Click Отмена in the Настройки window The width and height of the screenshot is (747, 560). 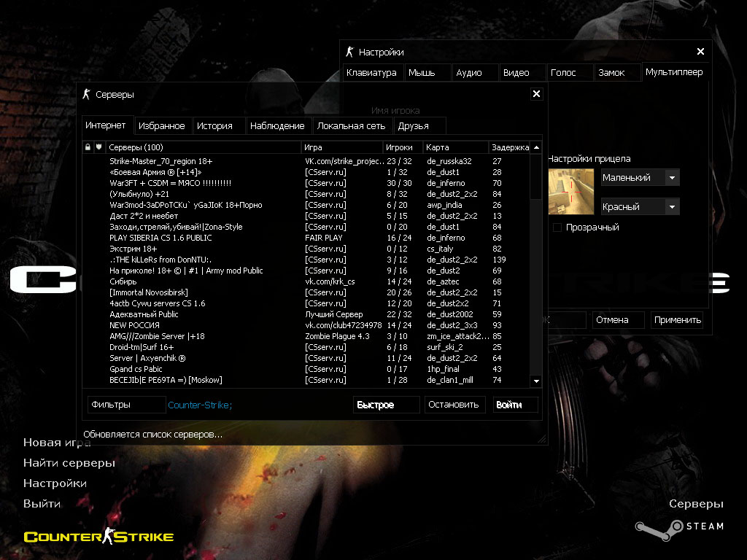618,320
